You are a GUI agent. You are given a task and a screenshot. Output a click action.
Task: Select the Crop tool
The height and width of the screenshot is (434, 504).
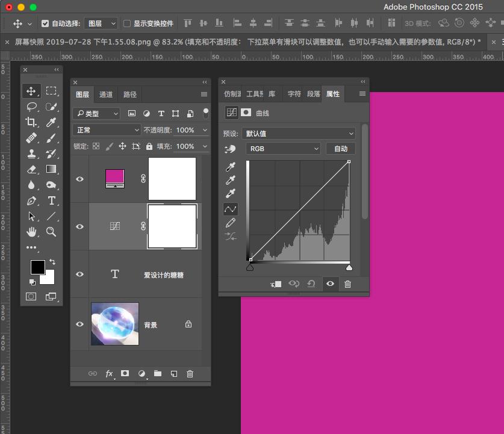[x=31, y=122]
